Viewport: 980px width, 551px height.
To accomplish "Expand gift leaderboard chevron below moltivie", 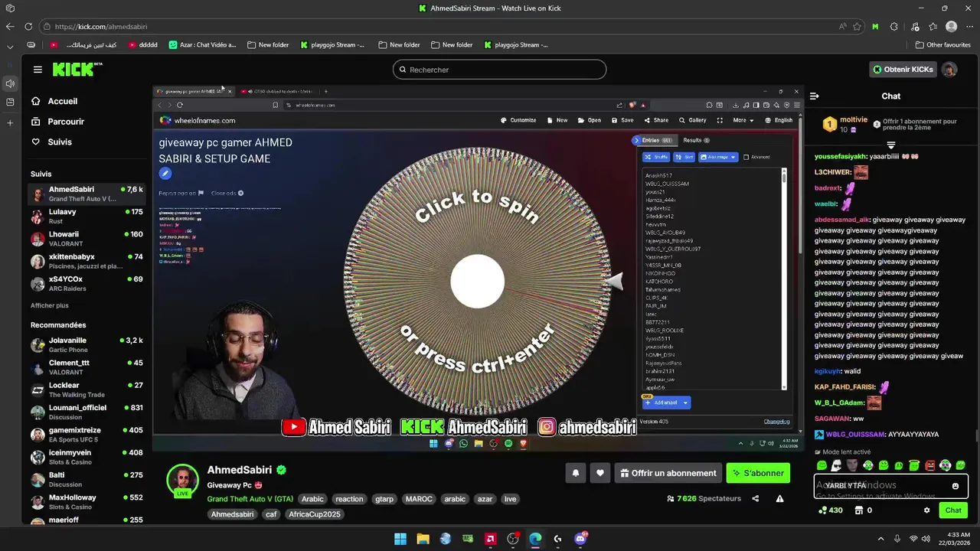I will [890, 145].
